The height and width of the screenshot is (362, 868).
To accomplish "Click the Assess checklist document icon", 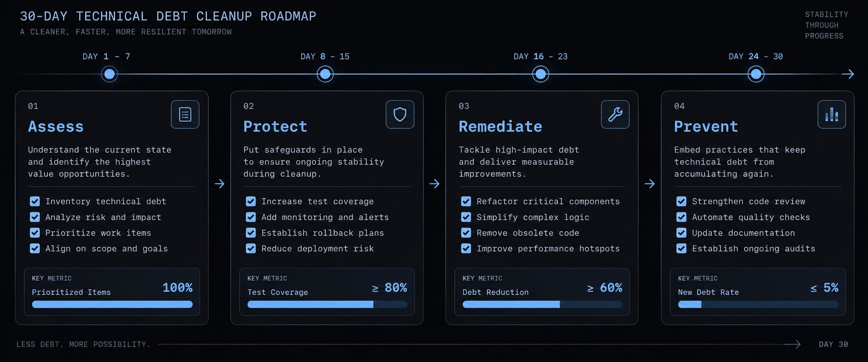I will [x=185, y=115].
